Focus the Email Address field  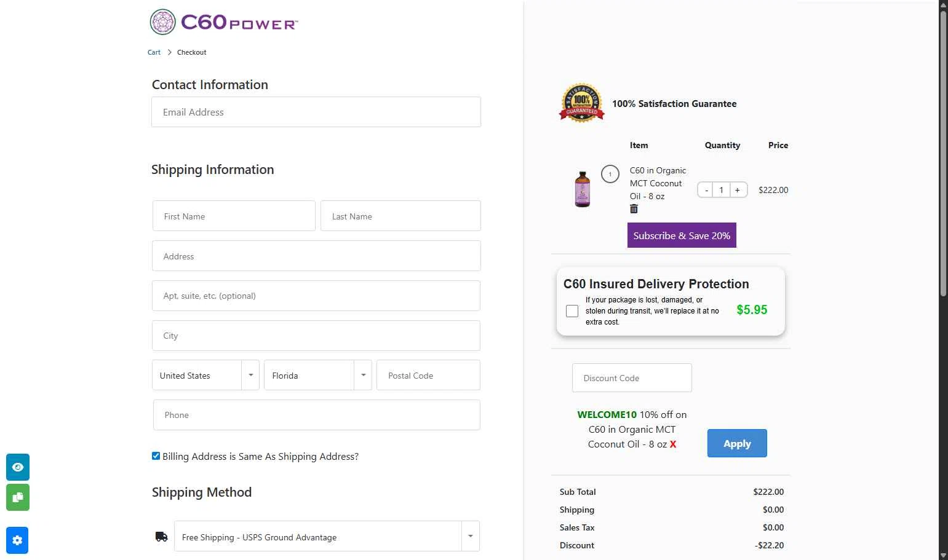tap(316, 112)
